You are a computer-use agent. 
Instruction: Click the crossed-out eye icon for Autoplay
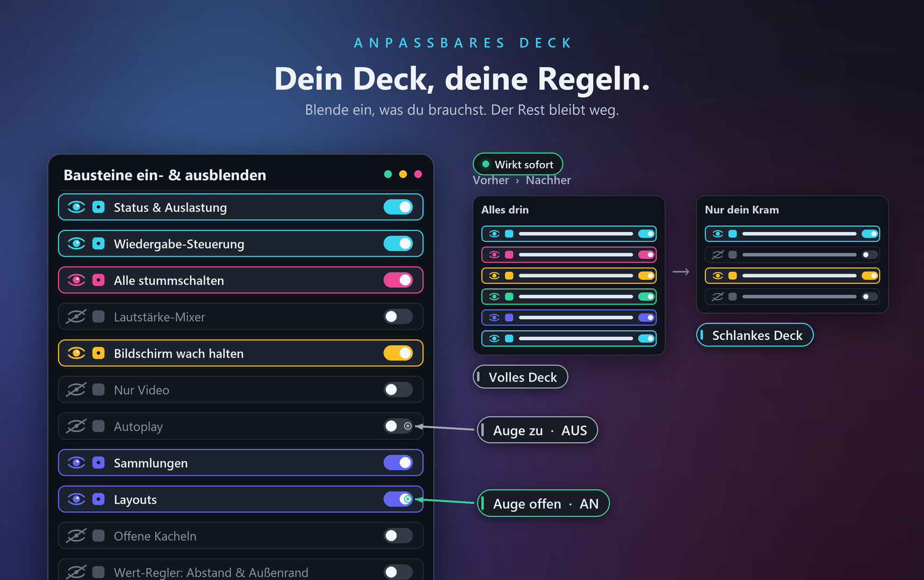tap(76, 426)
